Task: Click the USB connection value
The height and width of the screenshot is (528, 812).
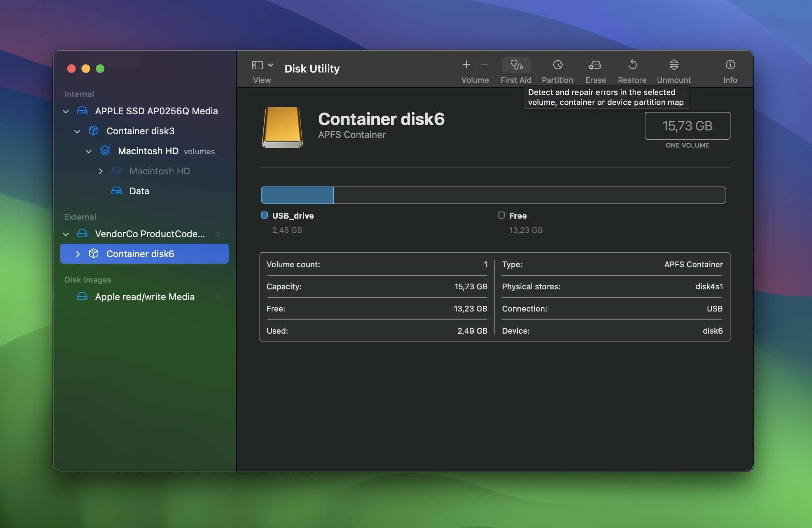Action: point(715,309)
